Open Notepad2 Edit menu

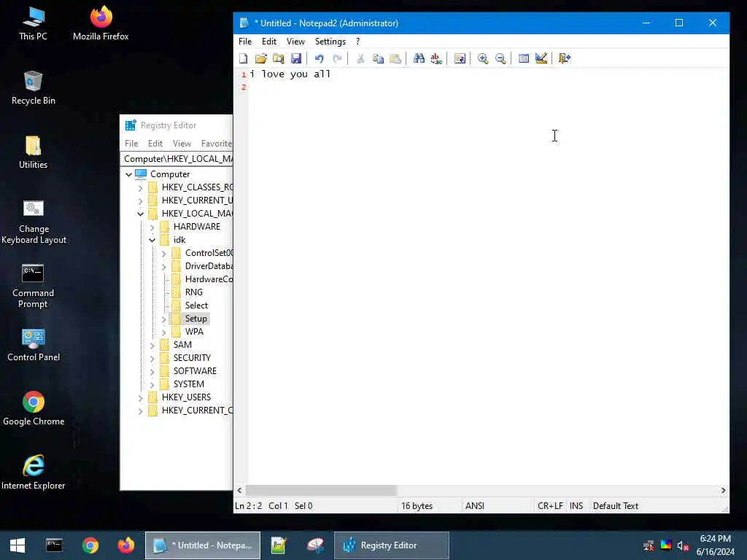pyautogui.click(x=268, y=42)
